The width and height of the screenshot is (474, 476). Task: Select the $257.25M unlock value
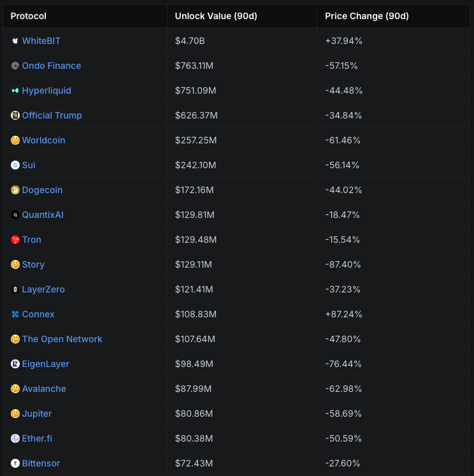(196, 140)
